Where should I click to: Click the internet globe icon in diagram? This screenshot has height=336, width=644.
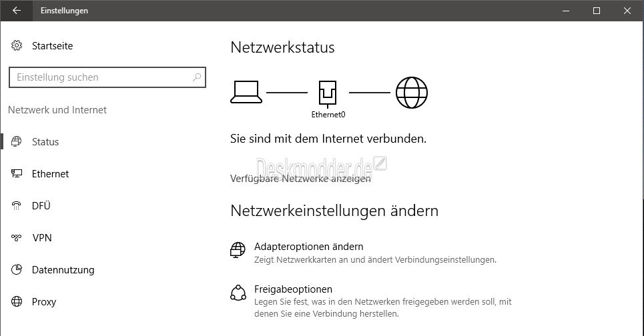(x=412, y=93)
